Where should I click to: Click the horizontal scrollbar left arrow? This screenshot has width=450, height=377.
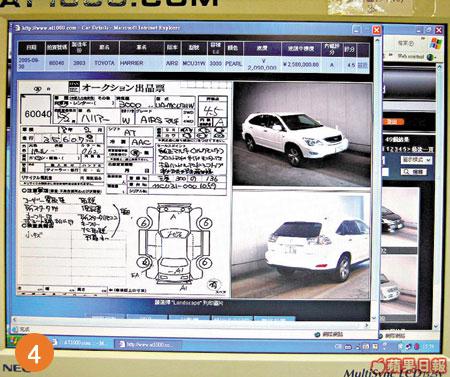[14, 319]
